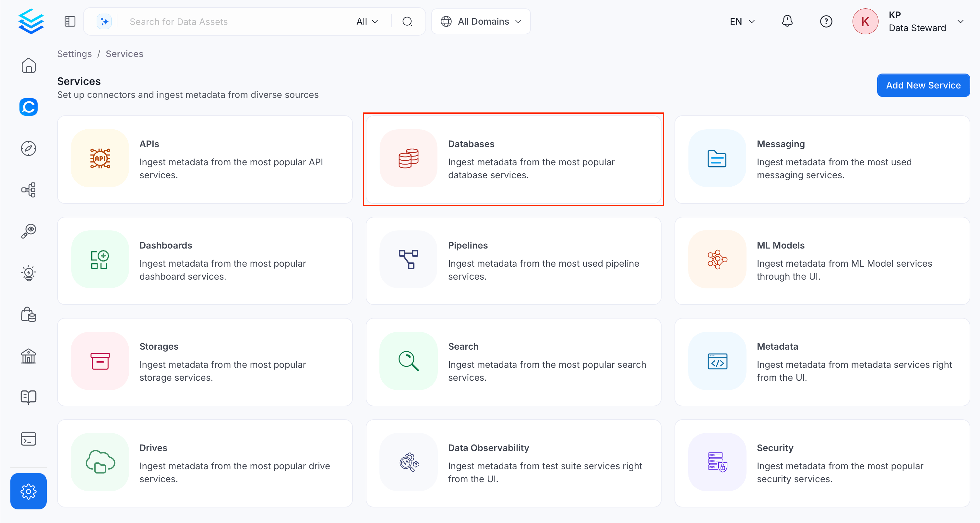The width and height of the screenshot is (980, 523).
Task: Expand the KP Data Steward profile menu
Action: pyautogui.click(x=960, y=21)
